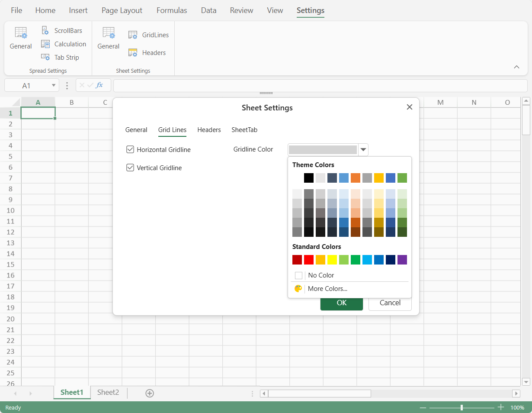The width and height of the screenshot is (532, 413).
Task: Switch to the Headers dialog tab
Action: [209, 130]
